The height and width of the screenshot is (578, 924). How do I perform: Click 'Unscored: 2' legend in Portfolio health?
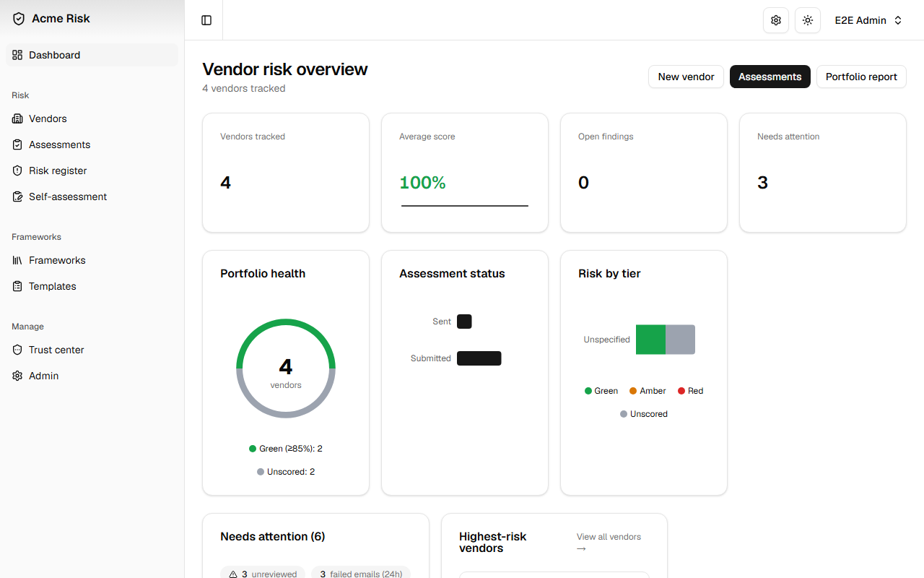coord(286,472)
